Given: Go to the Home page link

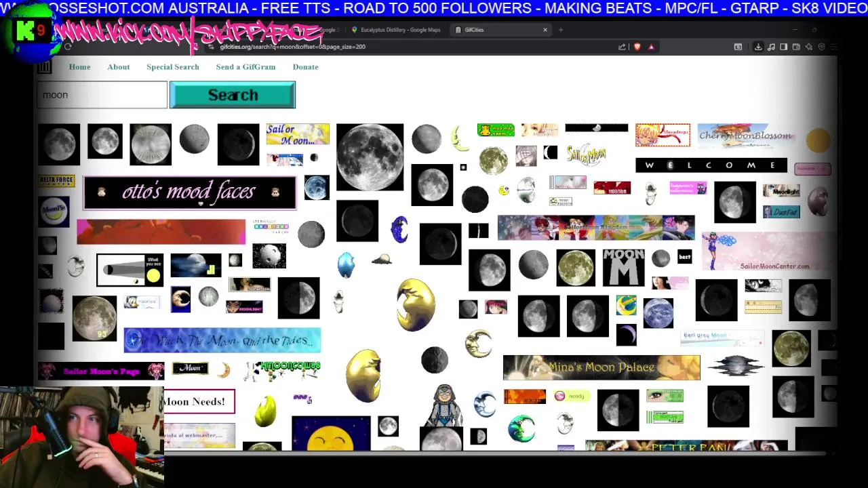Looking at the screenshot, I should coord(79,66).
